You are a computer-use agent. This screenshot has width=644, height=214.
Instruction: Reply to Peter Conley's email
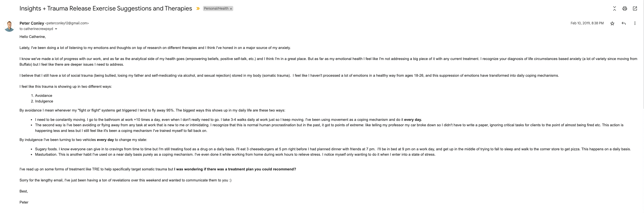pyautogui.click(x=624, y=23)
